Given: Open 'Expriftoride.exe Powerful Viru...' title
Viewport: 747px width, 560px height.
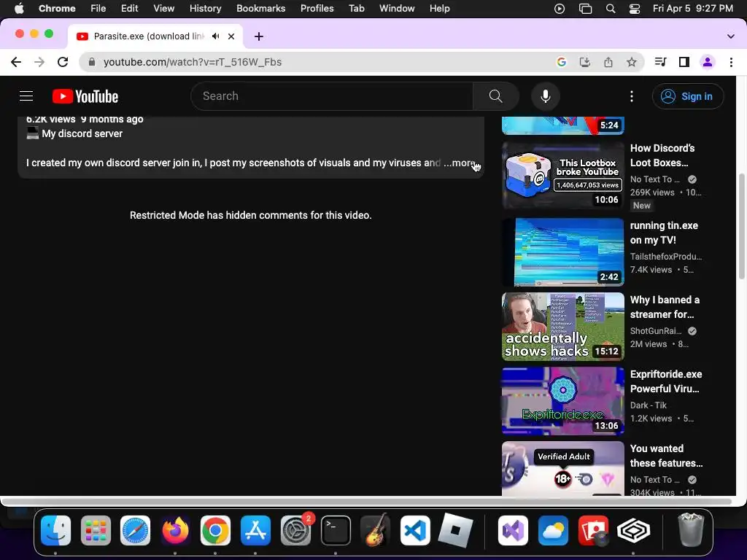Looking at the screenshot, I should pos(665,381).
